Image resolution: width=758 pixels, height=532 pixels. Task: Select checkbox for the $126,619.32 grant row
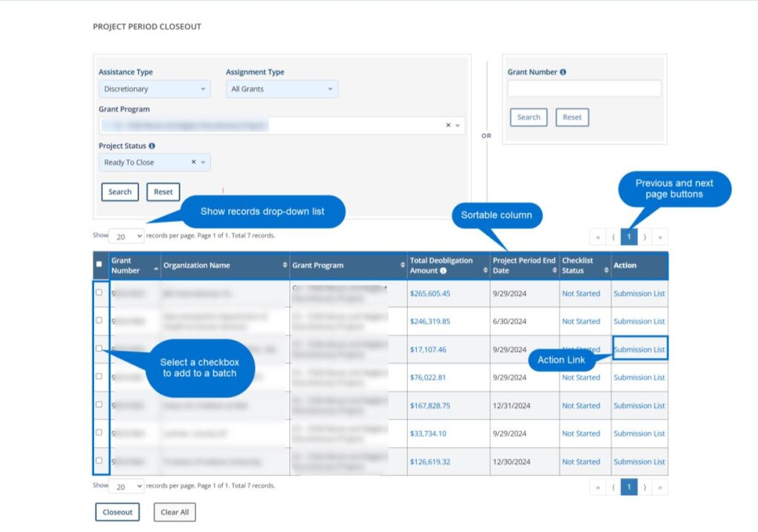99,460
